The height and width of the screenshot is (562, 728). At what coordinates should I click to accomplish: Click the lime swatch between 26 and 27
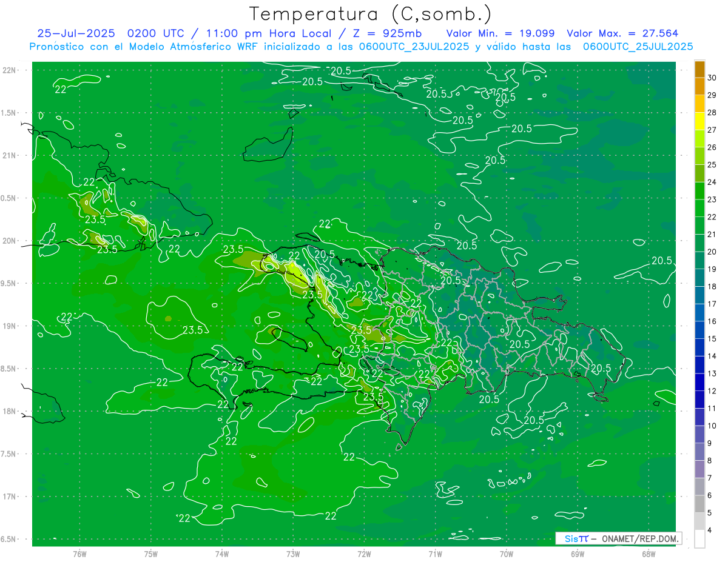(x=699, y=139)
